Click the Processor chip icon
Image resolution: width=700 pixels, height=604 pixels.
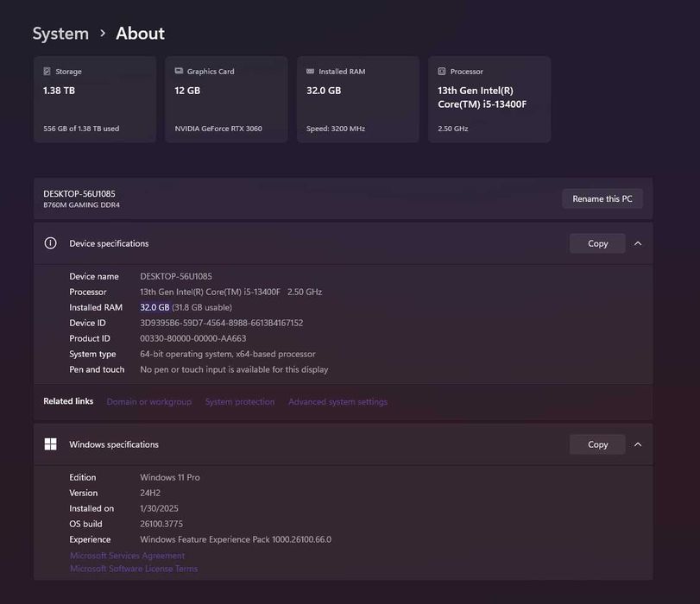pos(442,72)
